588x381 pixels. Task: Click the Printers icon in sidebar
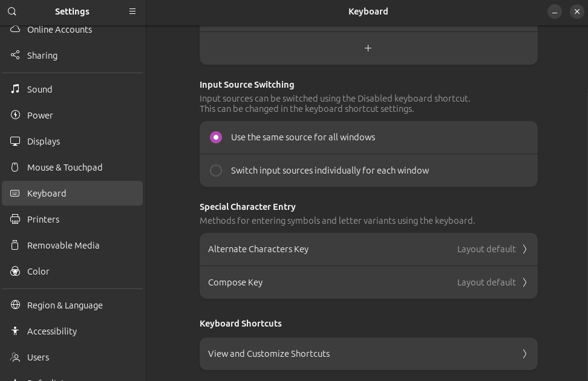pyautogui.click(x=15, y=220)
